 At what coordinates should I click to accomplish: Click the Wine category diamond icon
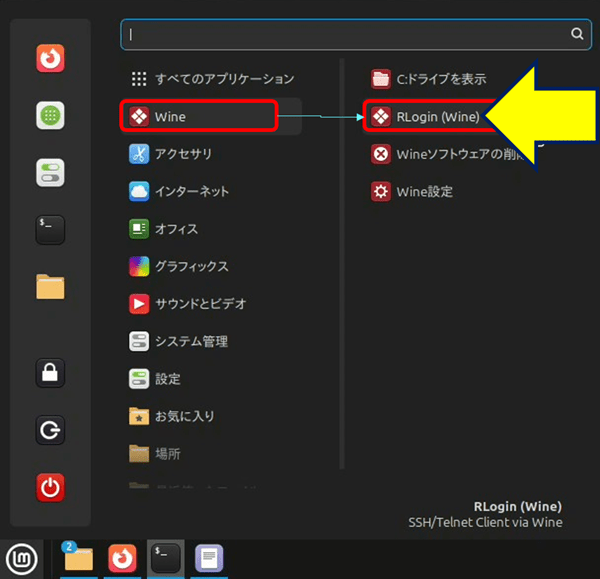point(139,116)
